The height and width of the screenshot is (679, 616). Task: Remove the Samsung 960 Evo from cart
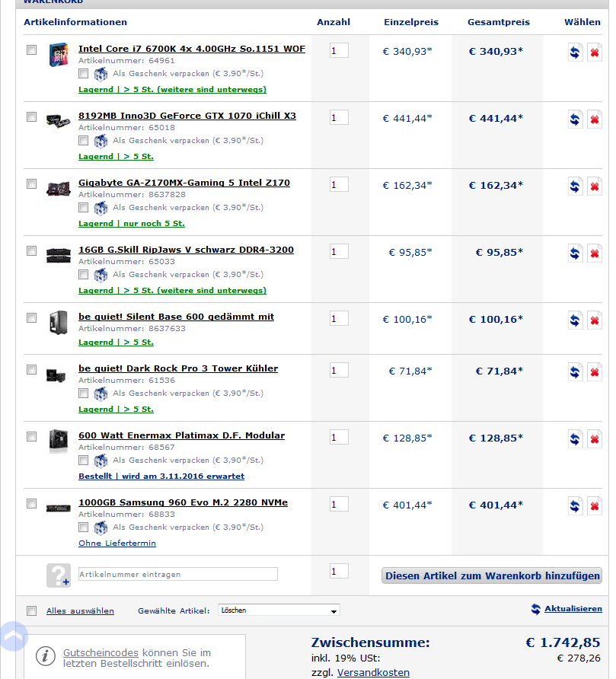(595, 505)
